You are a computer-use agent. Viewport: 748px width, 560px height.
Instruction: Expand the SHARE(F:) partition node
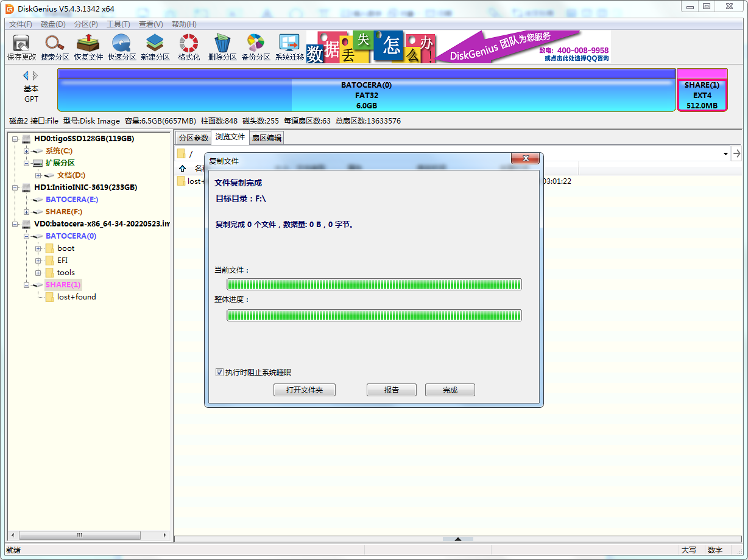point(26,212)
